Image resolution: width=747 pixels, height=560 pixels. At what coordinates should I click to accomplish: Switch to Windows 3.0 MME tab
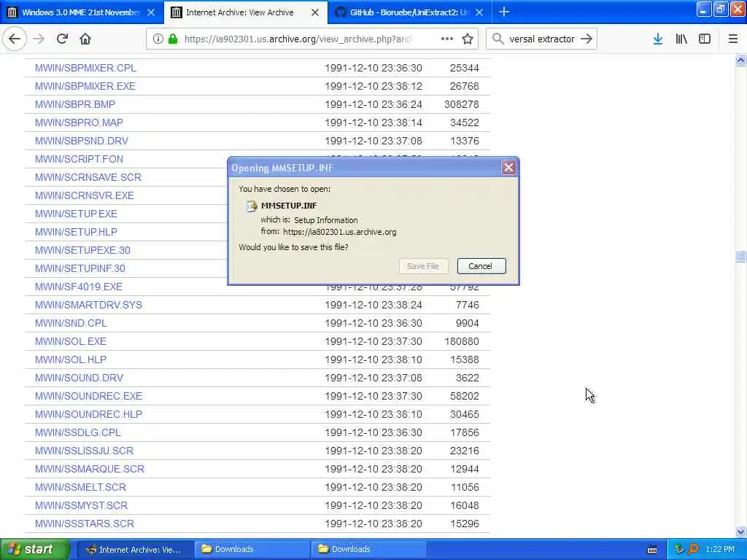click(82, 12)
